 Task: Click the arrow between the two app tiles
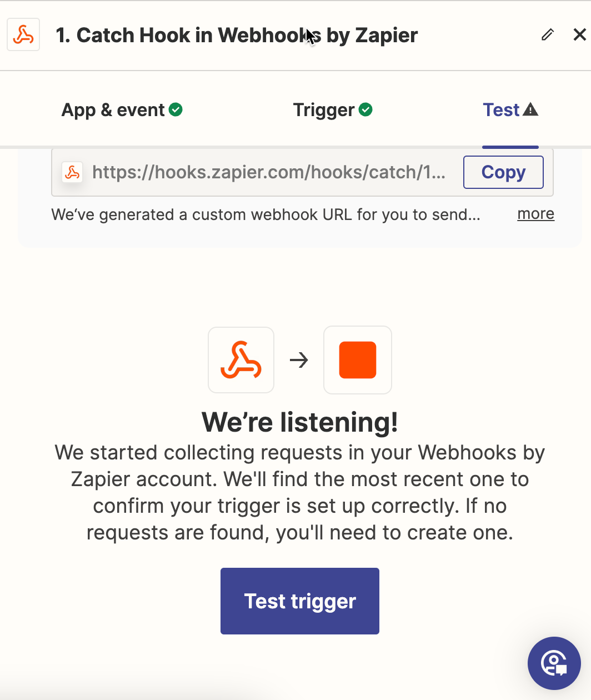click(x=299, y=360)
